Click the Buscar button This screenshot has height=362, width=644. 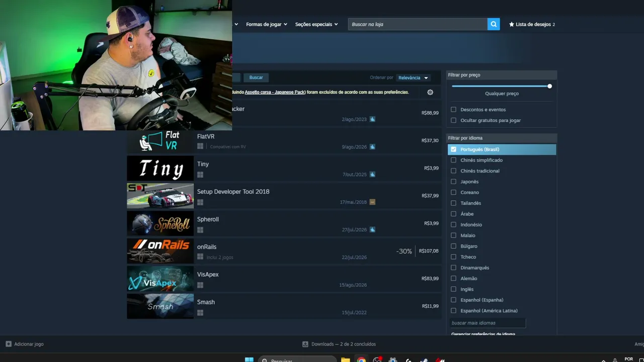(256, 77)
